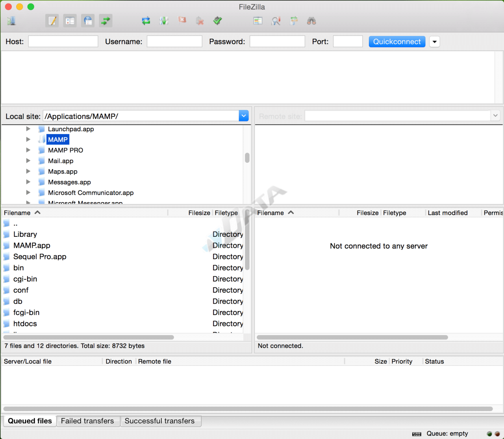Viewport: 504px width, 439px height.
Task: Click the local file list horizontal scrollbar
Action: pyautogui.click(x=89, y=337)
